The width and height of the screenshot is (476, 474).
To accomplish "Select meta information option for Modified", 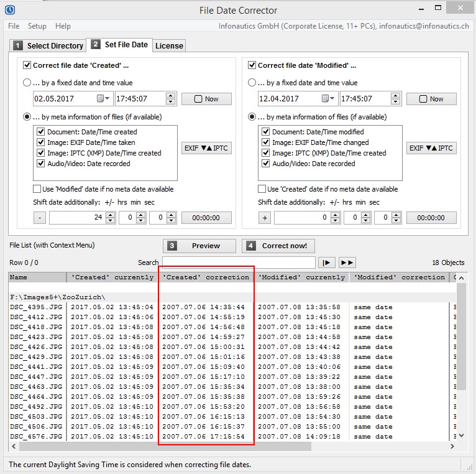I will 252,117.
